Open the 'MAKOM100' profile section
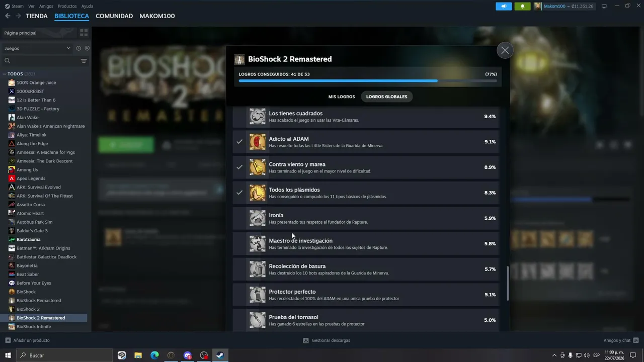Image resolution: width=644 pixels, height=362 pixels. (157, 16)
